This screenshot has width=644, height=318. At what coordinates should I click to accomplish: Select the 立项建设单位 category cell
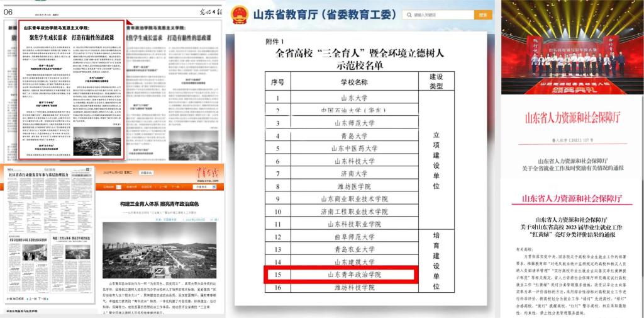[x=436, y=160]
